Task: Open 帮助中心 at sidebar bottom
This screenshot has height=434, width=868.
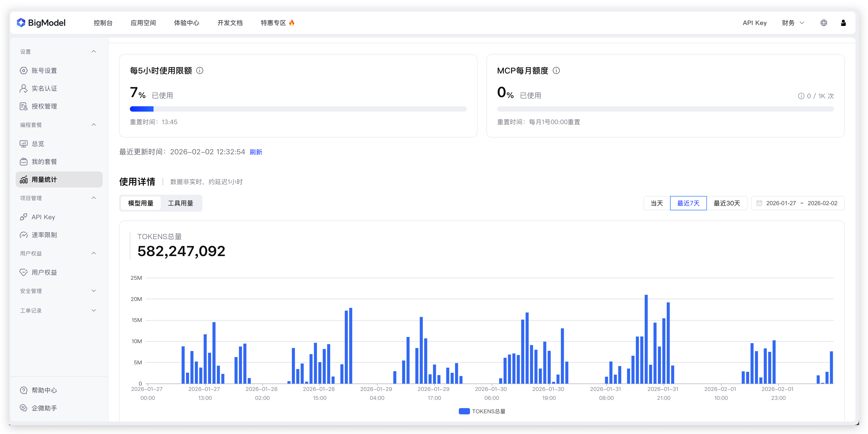Action: point(44,390)
